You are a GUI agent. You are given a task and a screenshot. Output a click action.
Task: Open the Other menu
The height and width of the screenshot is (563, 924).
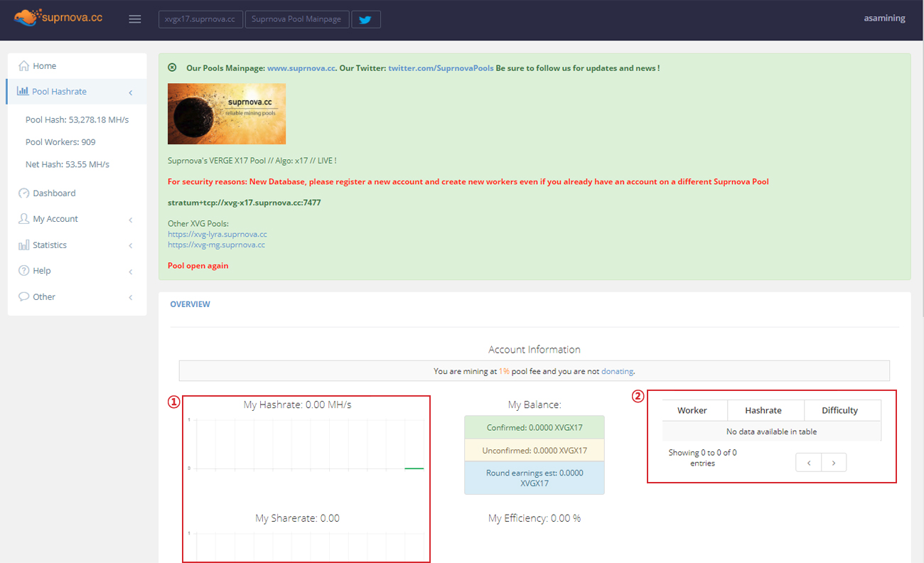[x=77, y=297]
